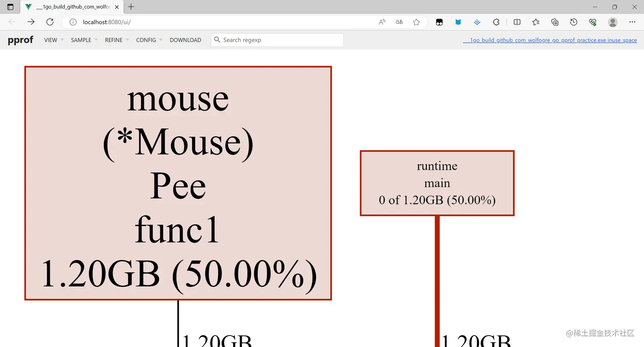Restore down the browser window

tap(615, 7)
